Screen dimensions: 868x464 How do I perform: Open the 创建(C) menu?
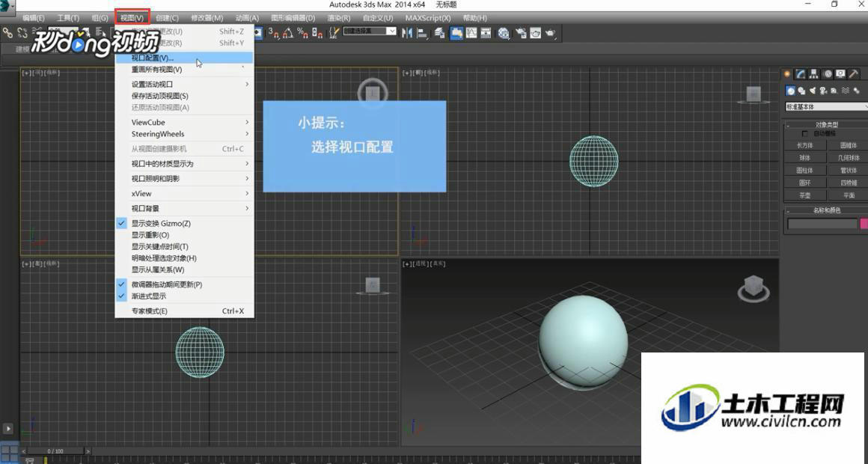(167, 18)
